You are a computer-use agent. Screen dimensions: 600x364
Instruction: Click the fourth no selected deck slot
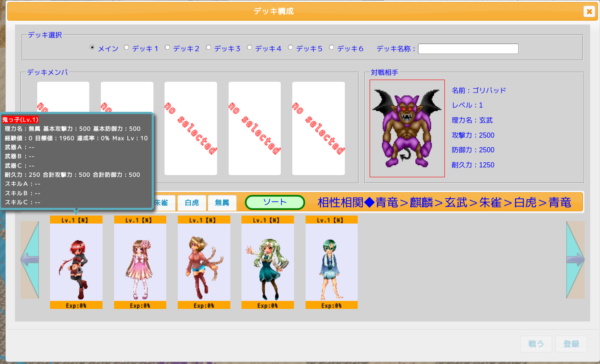coord(255,128)
